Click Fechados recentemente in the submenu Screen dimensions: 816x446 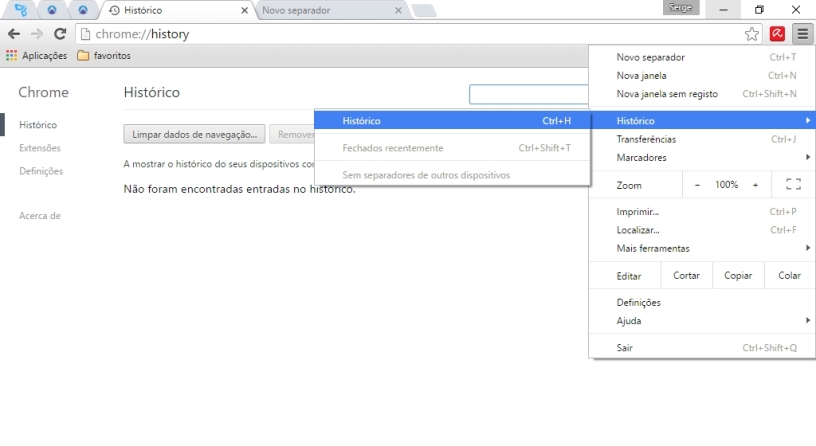point(452,148)
